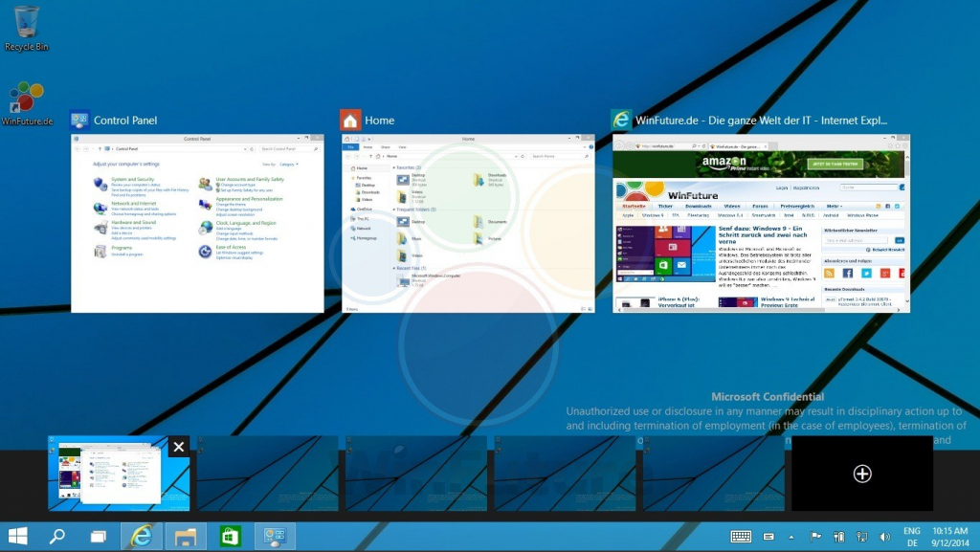Click the volume speaker icon
This screenshot has height=552, width=980.
[x=884, y=536]
